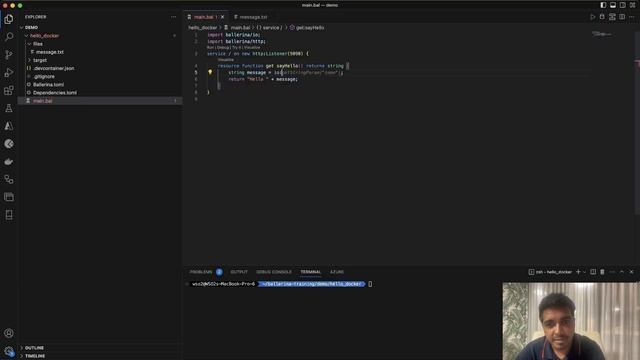Open the Source Control view
The image size is (640, 360).
pyautogui.click(x=9, y=55)
